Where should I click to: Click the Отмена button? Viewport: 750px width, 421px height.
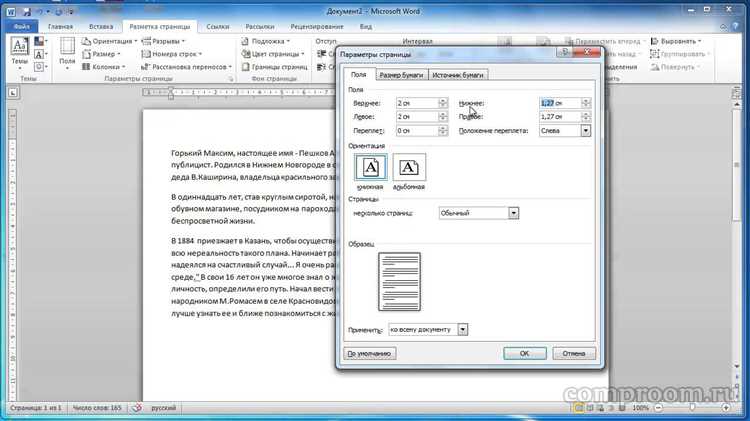coord(574,354)
